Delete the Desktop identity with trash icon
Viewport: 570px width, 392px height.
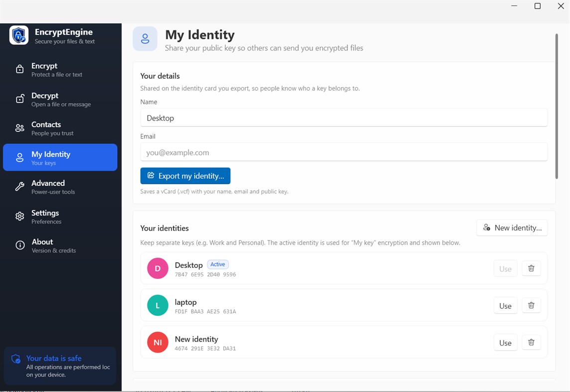[x=531, y=268]
